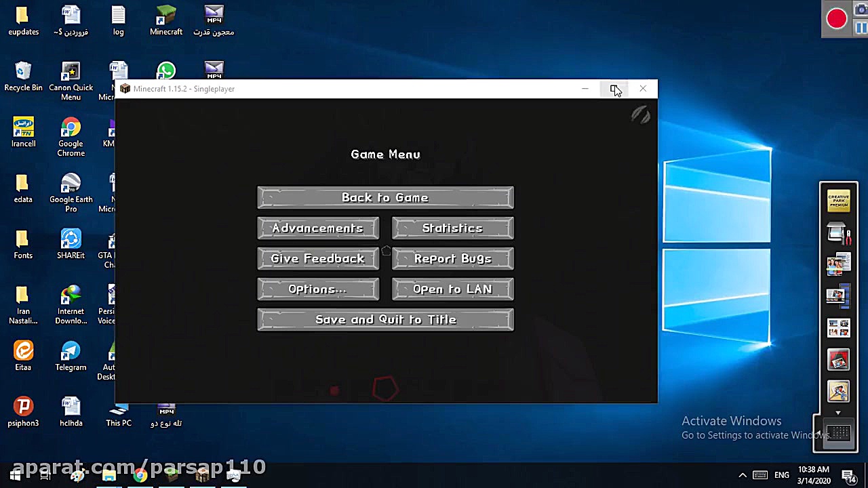Select the Telegram desktop shortcut
This screenshot has width=868, height=488.
71,356
